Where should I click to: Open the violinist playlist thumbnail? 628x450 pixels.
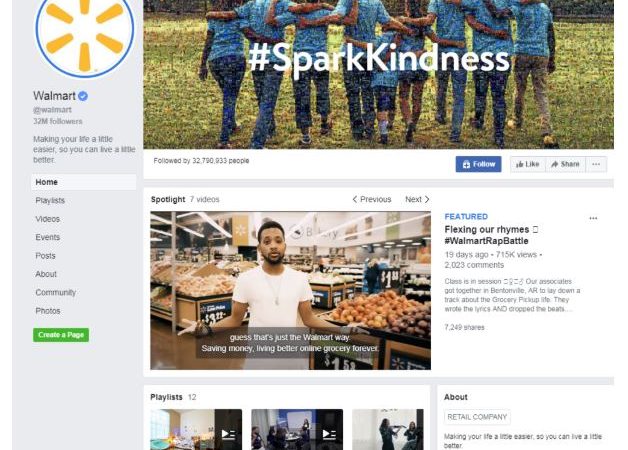(x=388, y=429)
